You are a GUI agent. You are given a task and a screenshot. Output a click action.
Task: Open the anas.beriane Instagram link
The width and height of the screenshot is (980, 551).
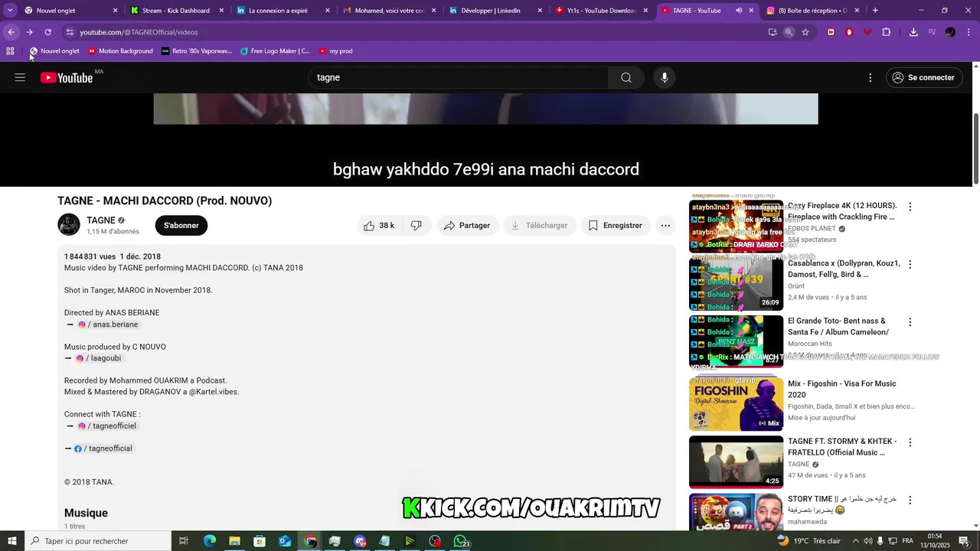point(109,324)
